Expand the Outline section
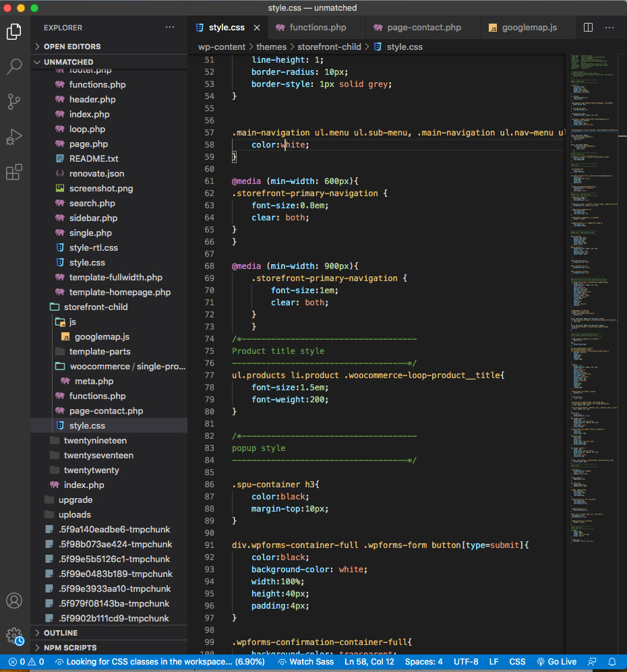Viewport: 627px width, 672px height. [x=109, y=633]
